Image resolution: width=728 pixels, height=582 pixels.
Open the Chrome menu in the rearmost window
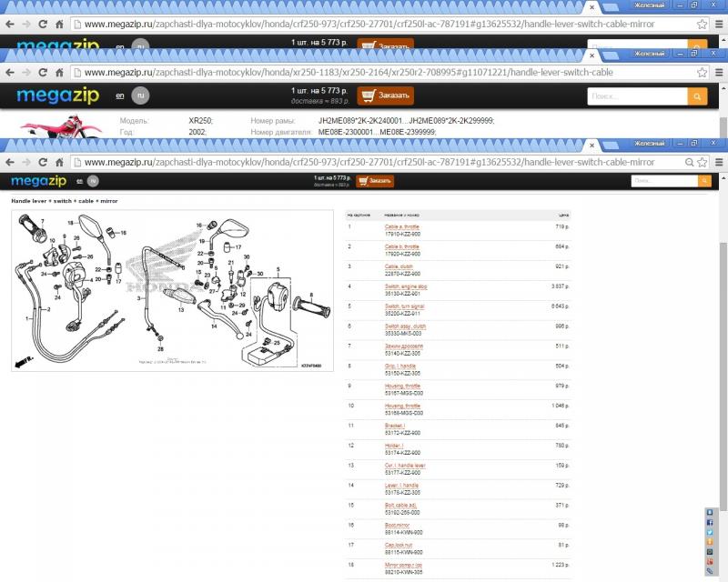click(719, 25)
